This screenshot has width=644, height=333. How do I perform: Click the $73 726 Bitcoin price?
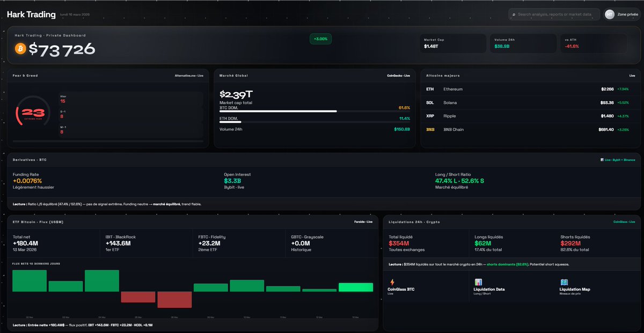click(x=62, y=49)
